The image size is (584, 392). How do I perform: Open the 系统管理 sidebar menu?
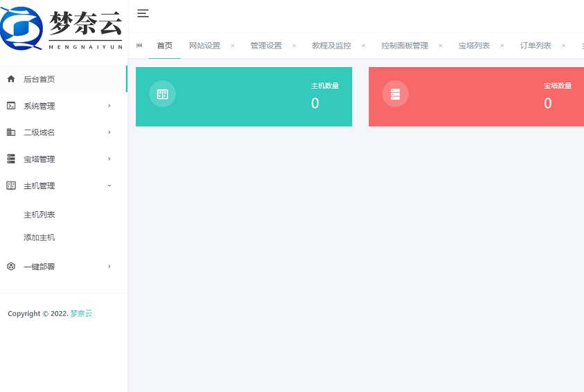tap(63, 106)
